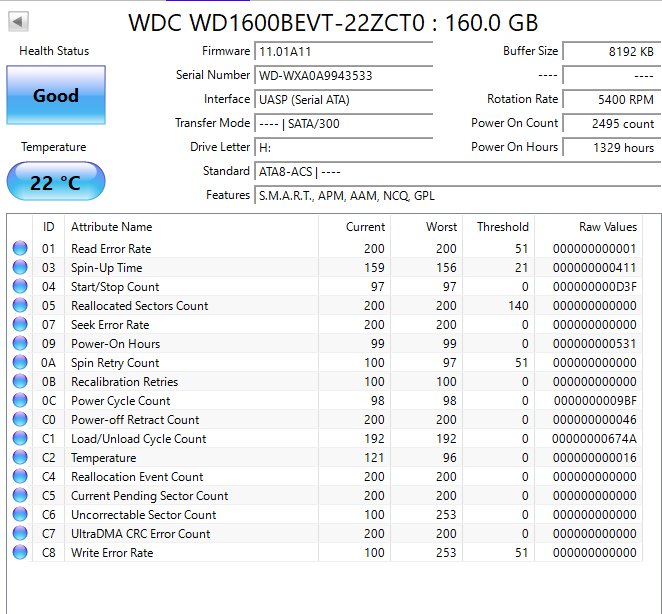Viewport: 662px width, 614px height.
Task: Click status orb for Current Pending Sector Count
Action: click(20, 495)
